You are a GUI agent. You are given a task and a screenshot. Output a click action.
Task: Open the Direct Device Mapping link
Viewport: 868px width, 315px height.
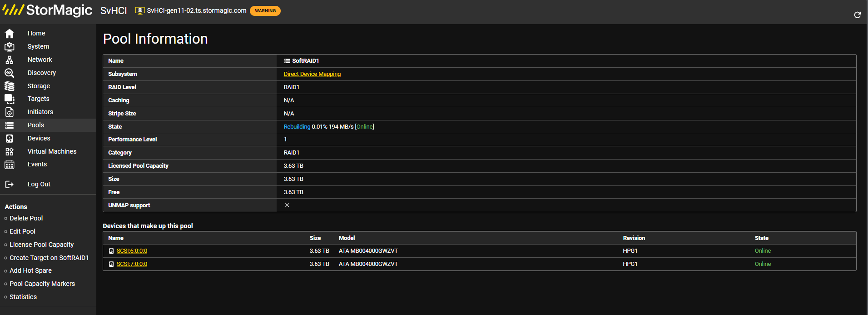[x=312, y=74]
